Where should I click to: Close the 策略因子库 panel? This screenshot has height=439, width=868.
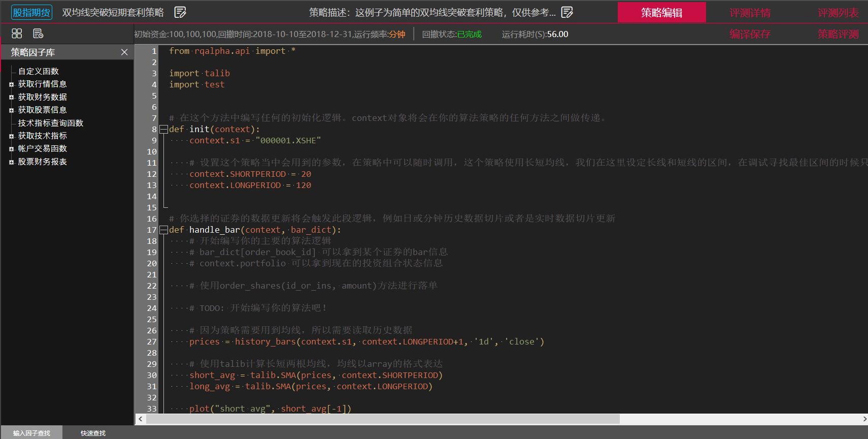tap(124, 52)
